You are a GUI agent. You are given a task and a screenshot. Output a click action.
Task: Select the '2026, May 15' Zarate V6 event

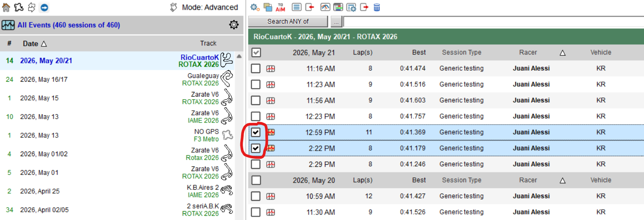click(117, 98)
